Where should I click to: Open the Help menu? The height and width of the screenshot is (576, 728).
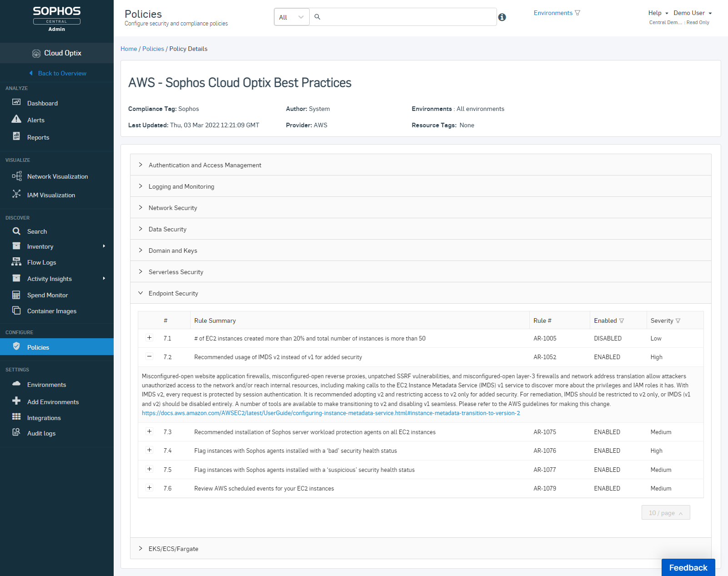point(658,13)
